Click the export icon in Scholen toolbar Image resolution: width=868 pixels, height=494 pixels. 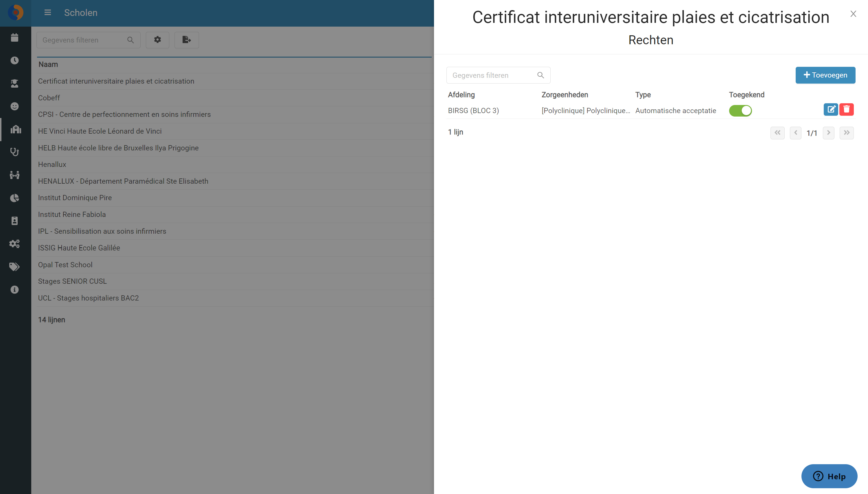point(187,40)
